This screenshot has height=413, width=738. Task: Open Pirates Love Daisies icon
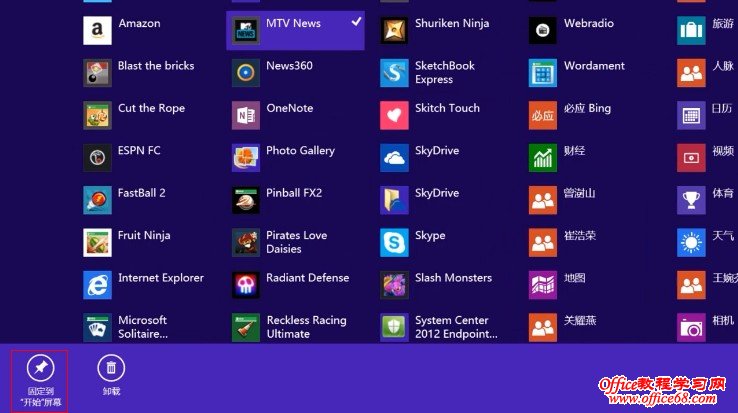246,243
